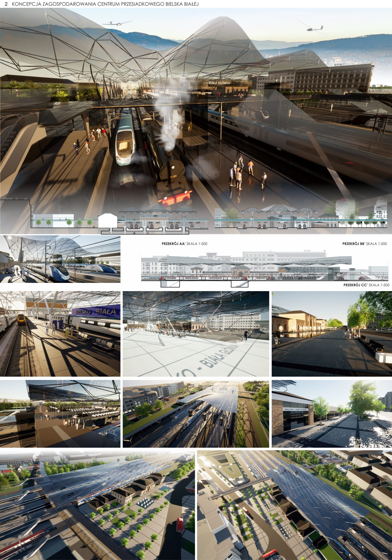Click the board title 'KONCEPCJA ZAGOSPODAROWANIA CENTRUM PRZESIADKOWEGO BIELSKA BIAŁEJ'
Screen dimensions: 392x560
pyautogui.click(x=105, y=4)
